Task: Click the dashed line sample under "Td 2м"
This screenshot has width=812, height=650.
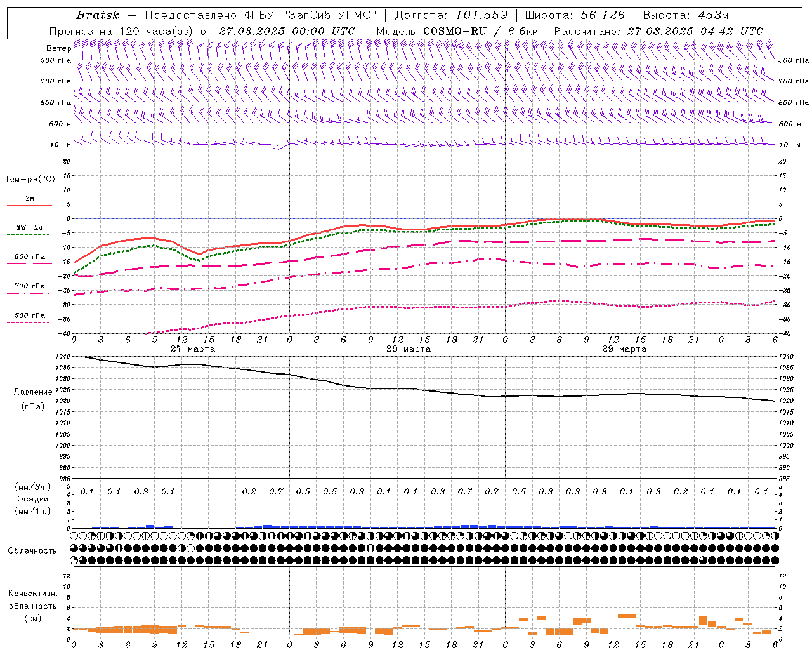Action: pos(29,235)
